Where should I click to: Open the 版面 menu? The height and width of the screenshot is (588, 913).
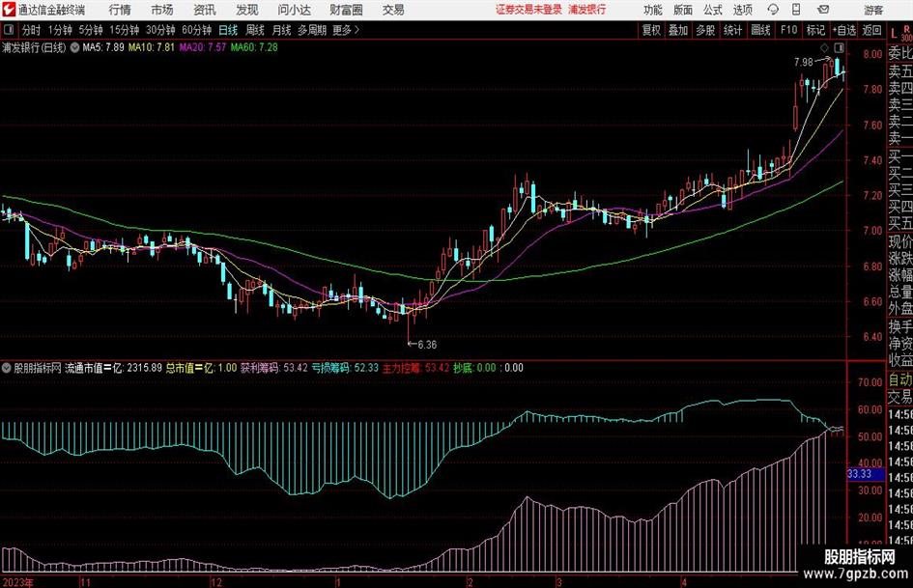tap(682, 10)
